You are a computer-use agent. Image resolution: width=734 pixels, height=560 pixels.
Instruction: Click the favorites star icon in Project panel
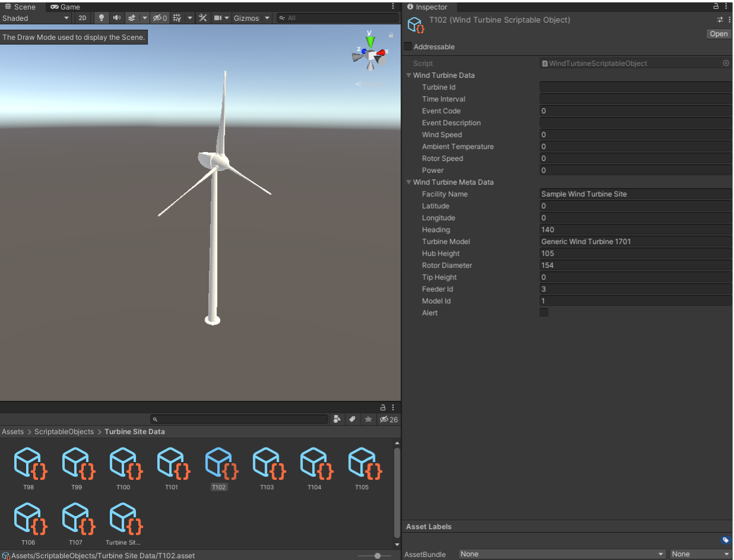point(368,419)
